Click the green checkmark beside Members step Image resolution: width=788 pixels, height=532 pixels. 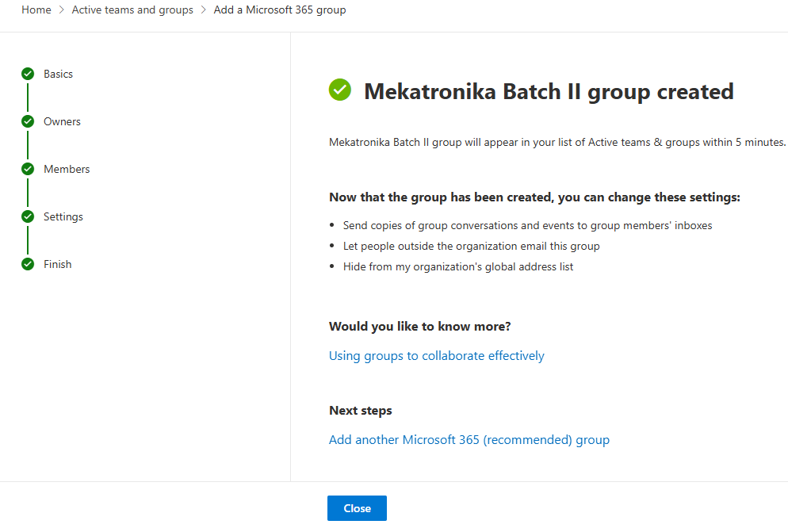pyautogui.click(x=28, y=169)
